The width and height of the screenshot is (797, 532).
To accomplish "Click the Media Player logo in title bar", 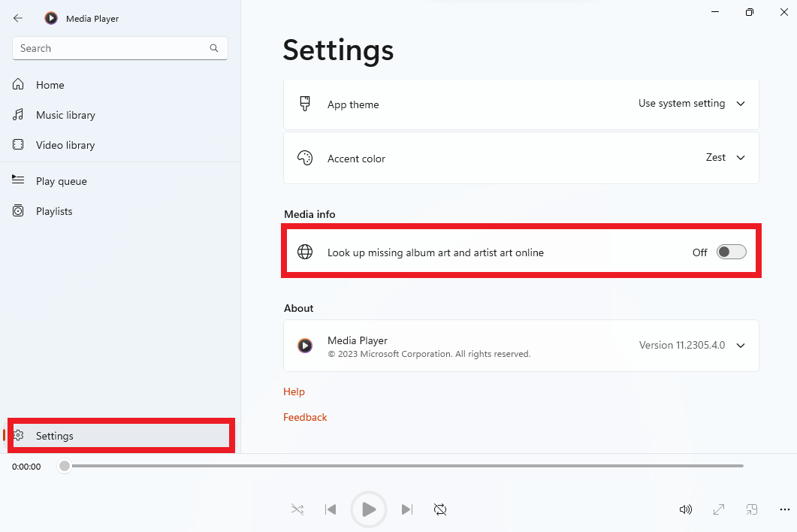I will [51, 18].
